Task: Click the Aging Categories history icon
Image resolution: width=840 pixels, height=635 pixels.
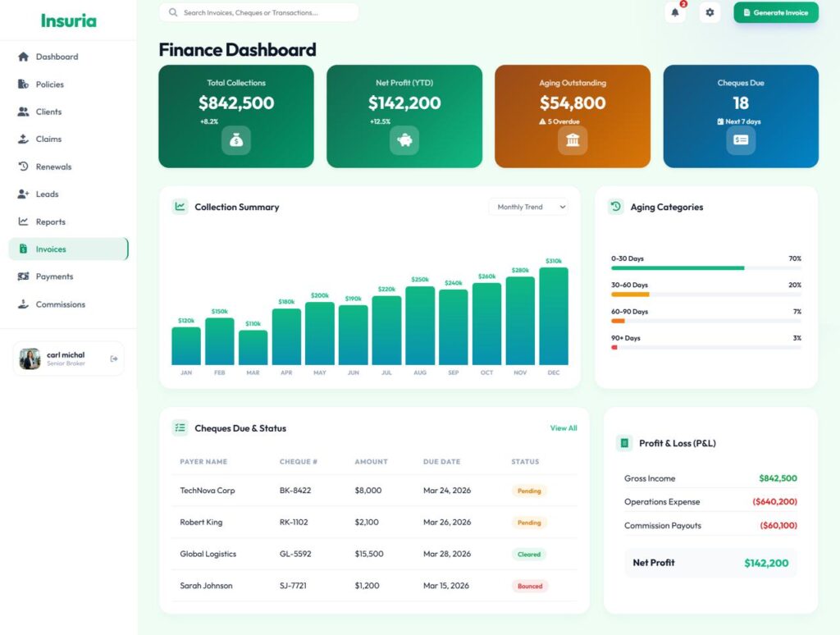Action: 616,207
